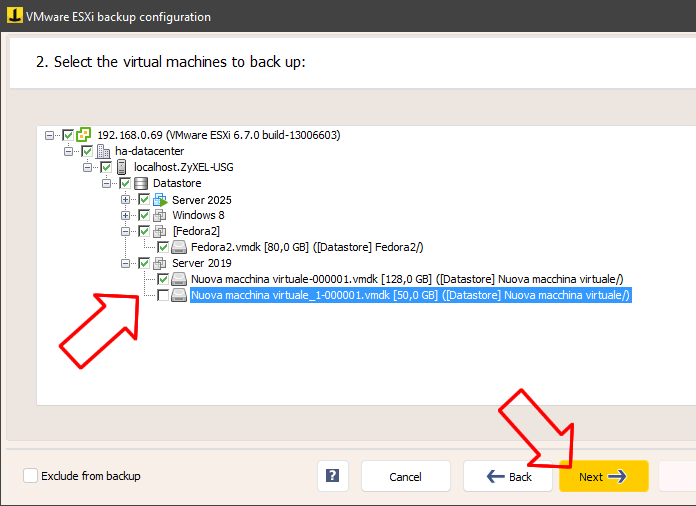Image resolution: width=696 pixels, height=506 pixels.
Task: Click the disk icon for Fedora2.vmdk
Action: (179, 247)
